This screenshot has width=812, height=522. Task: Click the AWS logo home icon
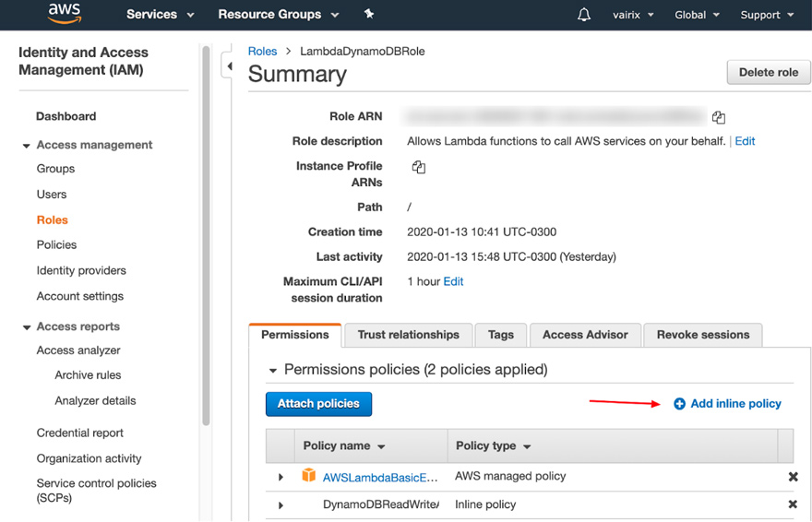pos(65,14)
